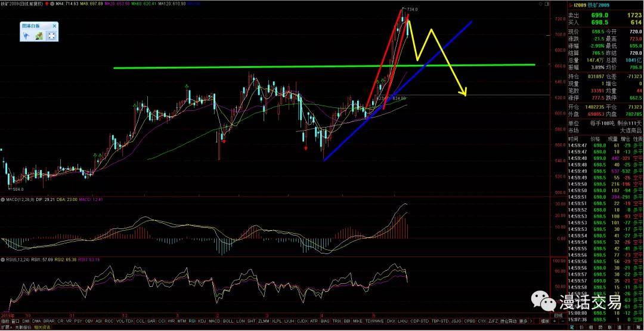Select the BBI indicator tab
Viewport: 644px width, 331px height.
tap(347, 321)
